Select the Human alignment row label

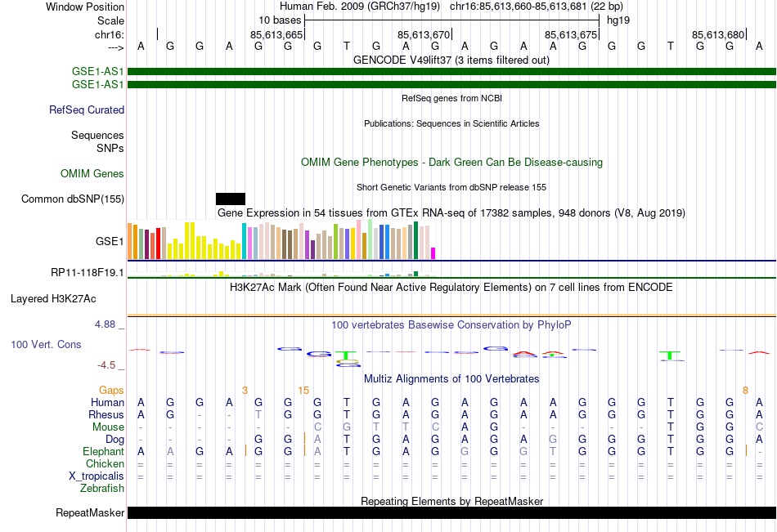(x=107, y=402)
